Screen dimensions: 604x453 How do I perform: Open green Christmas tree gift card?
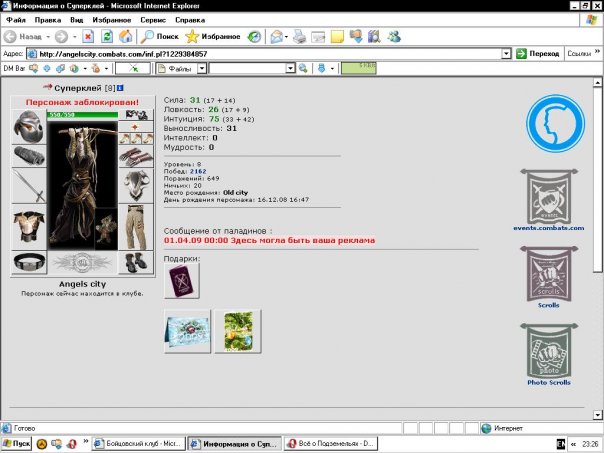point(238,331)
